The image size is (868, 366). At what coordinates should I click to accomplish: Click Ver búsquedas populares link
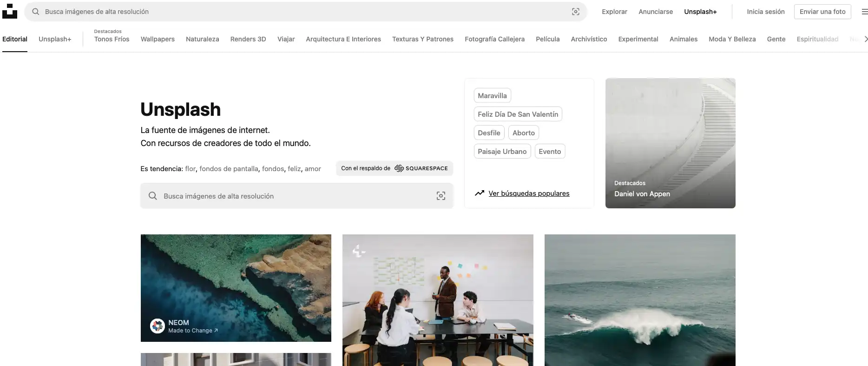click(529, 193)
